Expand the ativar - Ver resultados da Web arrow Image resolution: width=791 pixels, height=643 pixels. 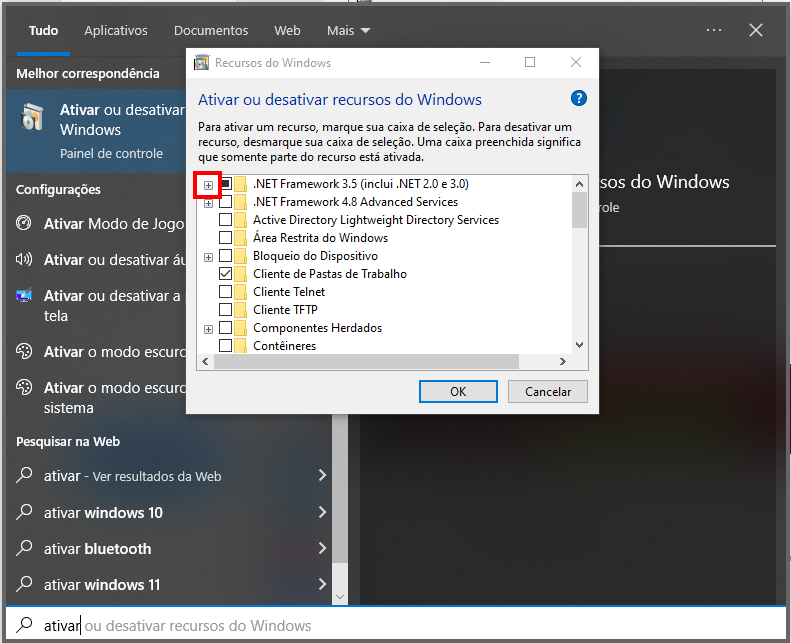[x=322, y=475]
